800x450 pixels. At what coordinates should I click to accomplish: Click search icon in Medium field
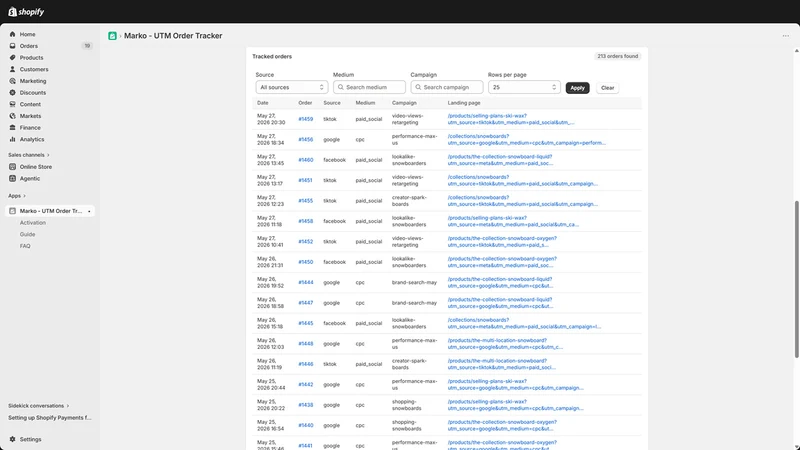(341, 87)
